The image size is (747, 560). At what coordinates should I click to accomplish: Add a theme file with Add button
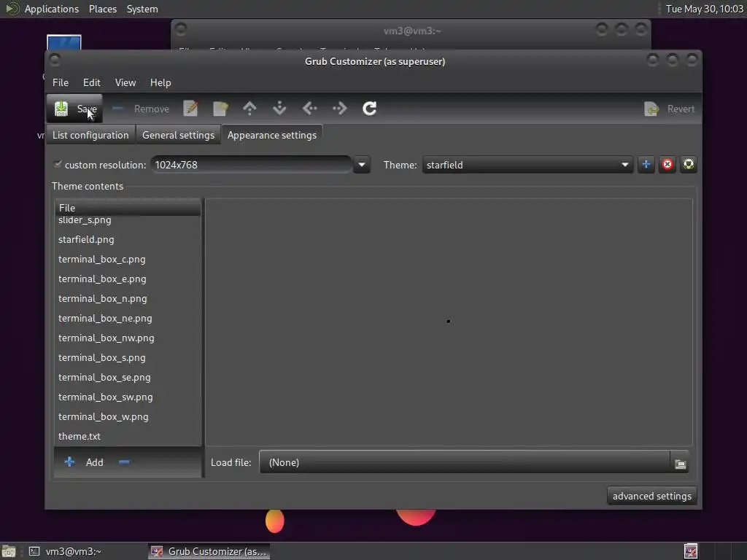click(84, 462)
